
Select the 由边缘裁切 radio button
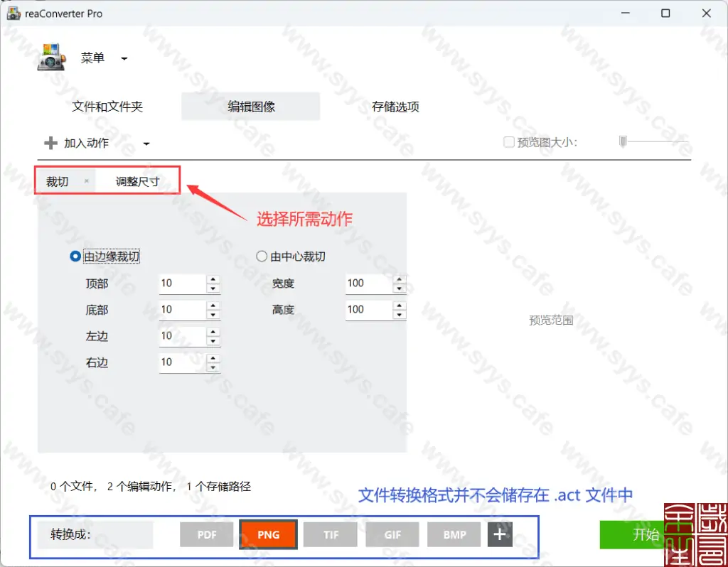coord(75,256)
